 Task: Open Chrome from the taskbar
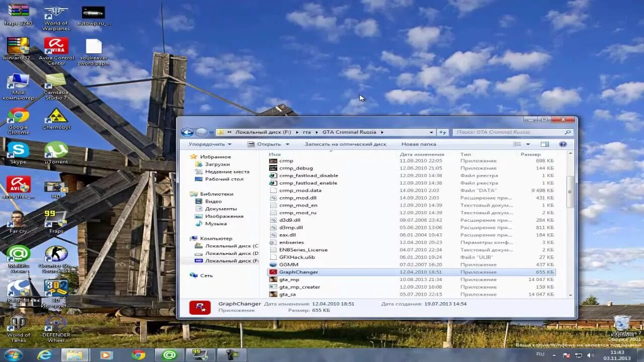(138, 355)
